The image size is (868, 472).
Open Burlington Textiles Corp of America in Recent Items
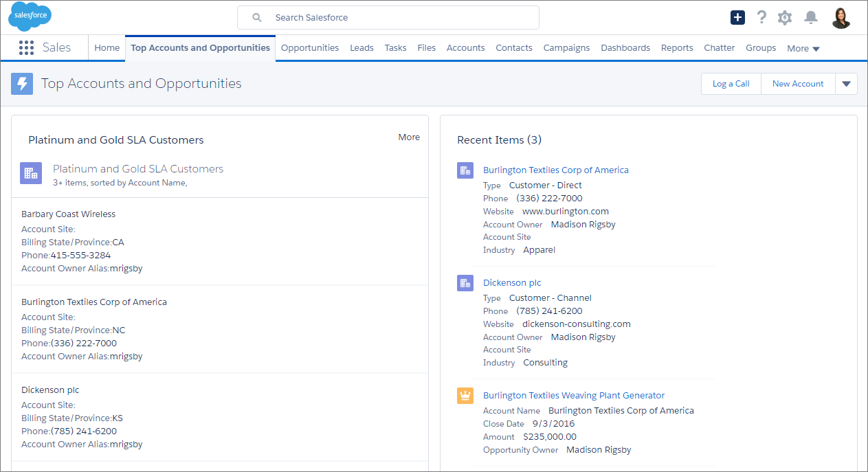[556, 170]
